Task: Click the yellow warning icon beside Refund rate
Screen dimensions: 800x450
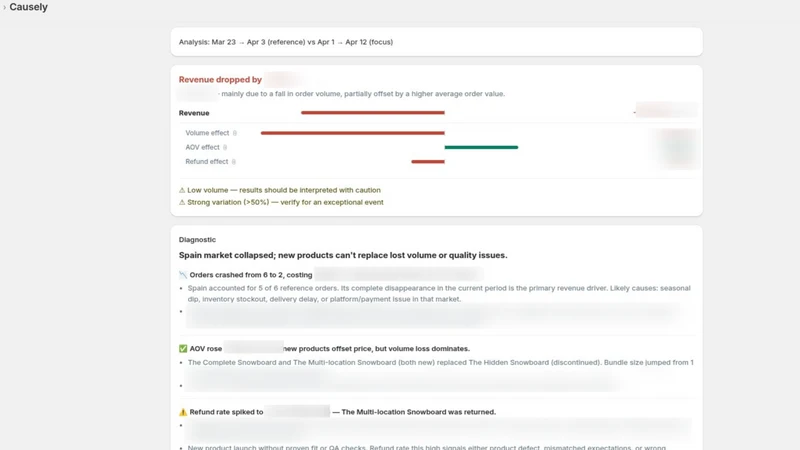Action: pyautogui.click(x=183, y=412)
